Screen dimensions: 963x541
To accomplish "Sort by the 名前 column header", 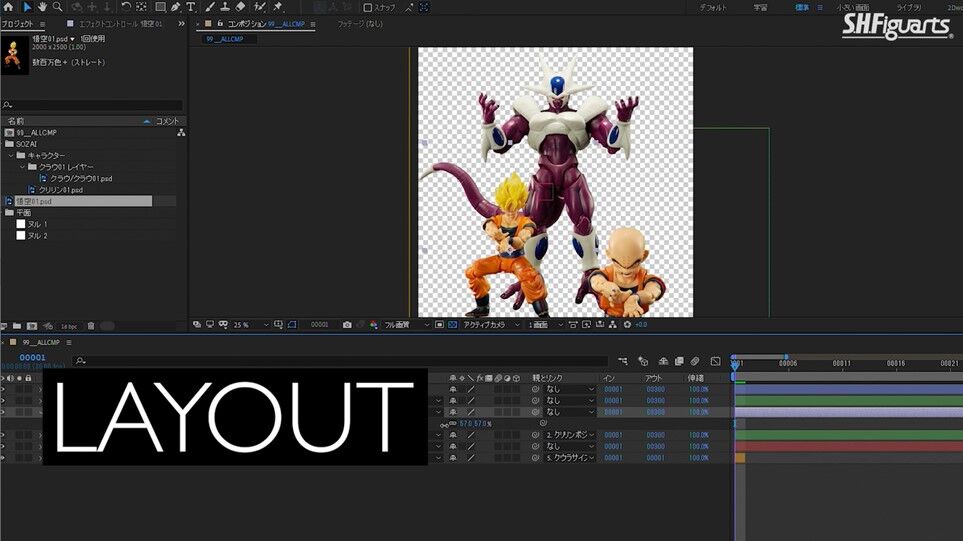I will pyautogui.click(x=16, y=121).
